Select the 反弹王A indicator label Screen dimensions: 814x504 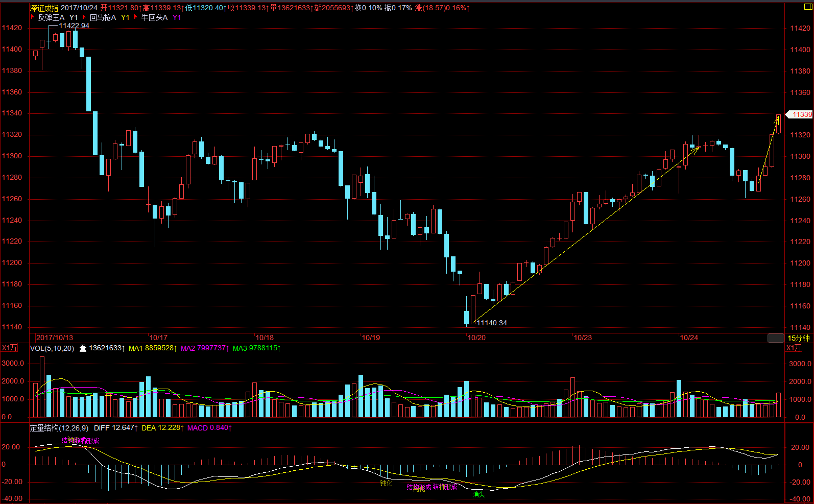click(51, 17)
